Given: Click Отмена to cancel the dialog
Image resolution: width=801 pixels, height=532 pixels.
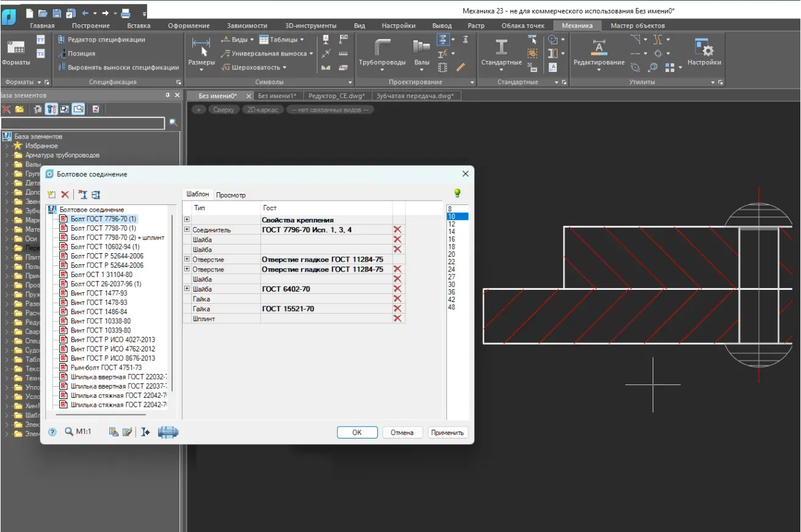Looking at the screenshot, I should point(402,433).
